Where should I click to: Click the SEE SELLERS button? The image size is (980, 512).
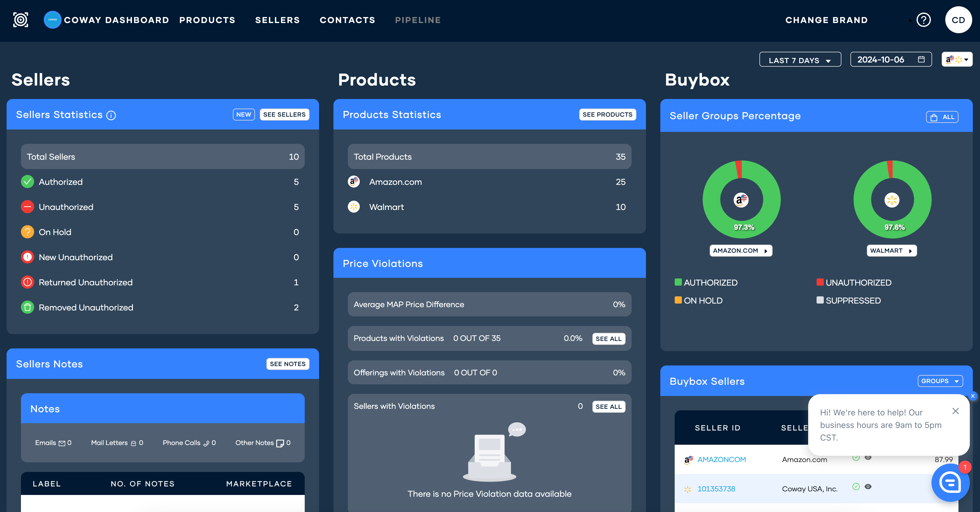click(x=284, y=115)
